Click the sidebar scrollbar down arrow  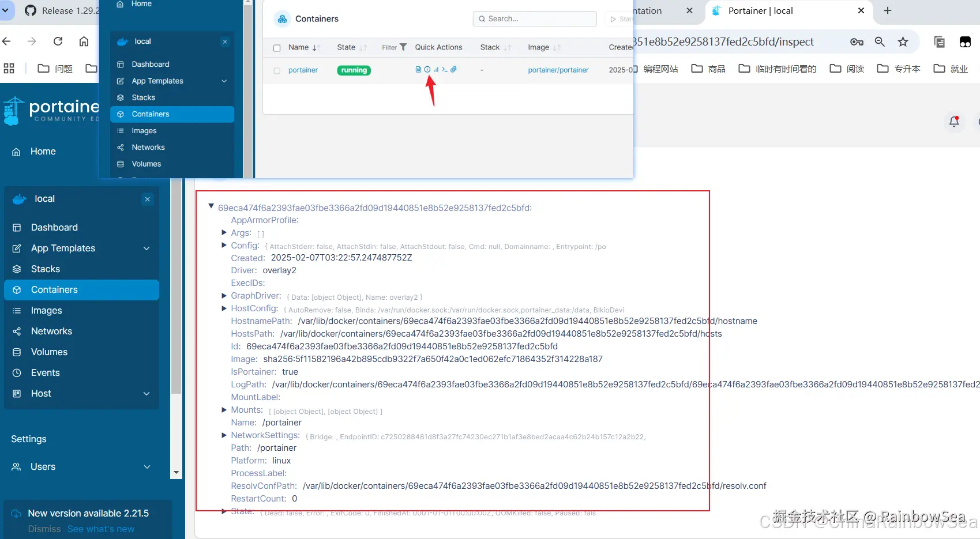[176, 473]
